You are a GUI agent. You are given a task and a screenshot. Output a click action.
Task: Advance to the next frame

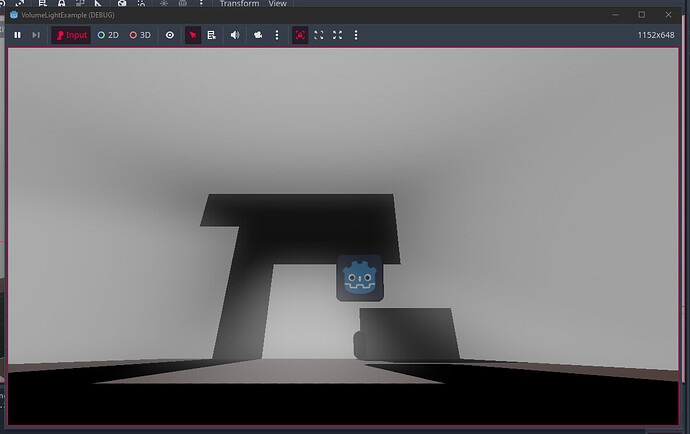[36, 35]
